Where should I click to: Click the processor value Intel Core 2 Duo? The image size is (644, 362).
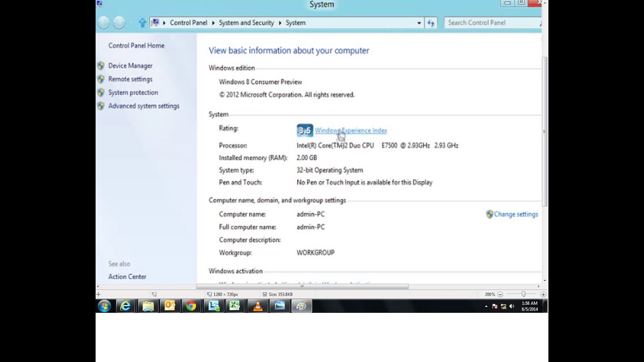[x=377, y=145]
